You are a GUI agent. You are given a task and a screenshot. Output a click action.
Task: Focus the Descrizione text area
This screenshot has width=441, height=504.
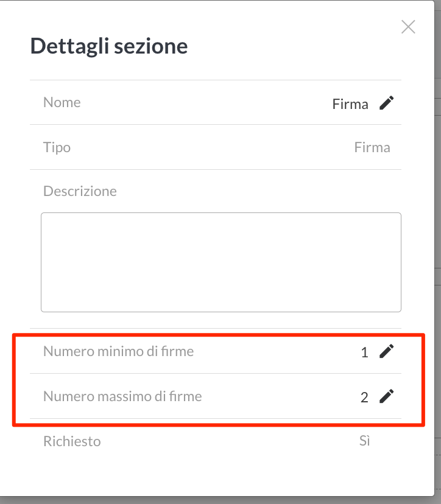tap(220, 262)
